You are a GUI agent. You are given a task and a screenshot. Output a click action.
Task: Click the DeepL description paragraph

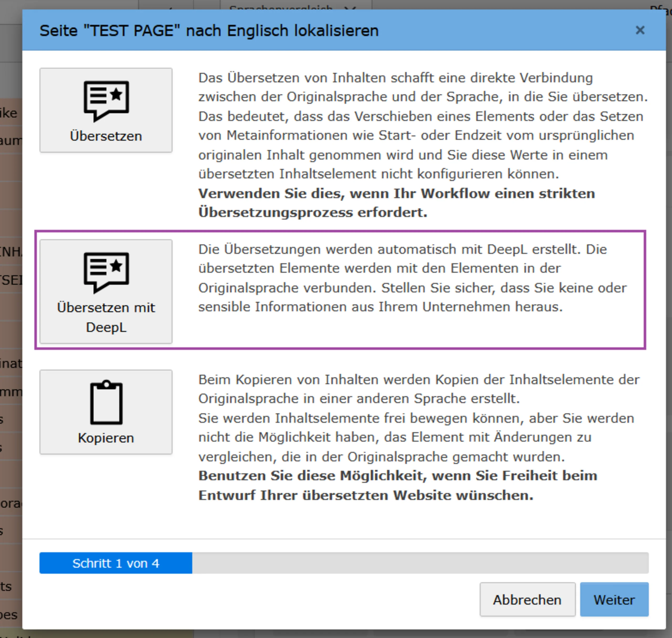(412, 278)
